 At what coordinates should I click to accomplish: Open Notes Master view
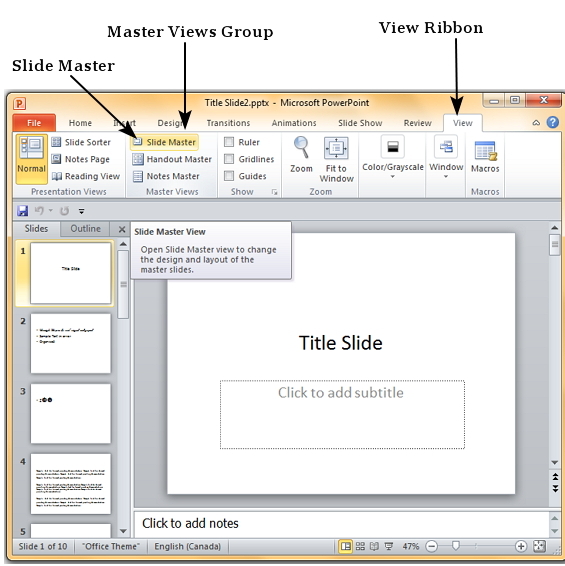(x=166, y=176)
